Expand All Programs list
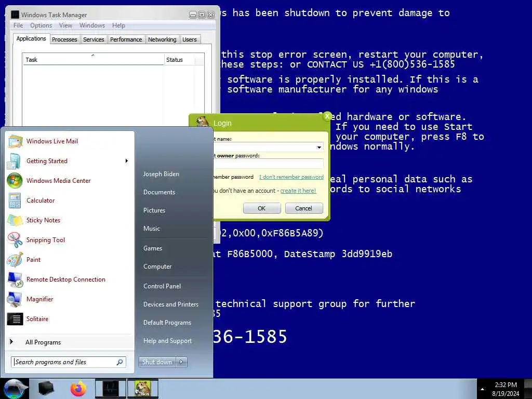 pyautogui.click(x=43, y=342)
